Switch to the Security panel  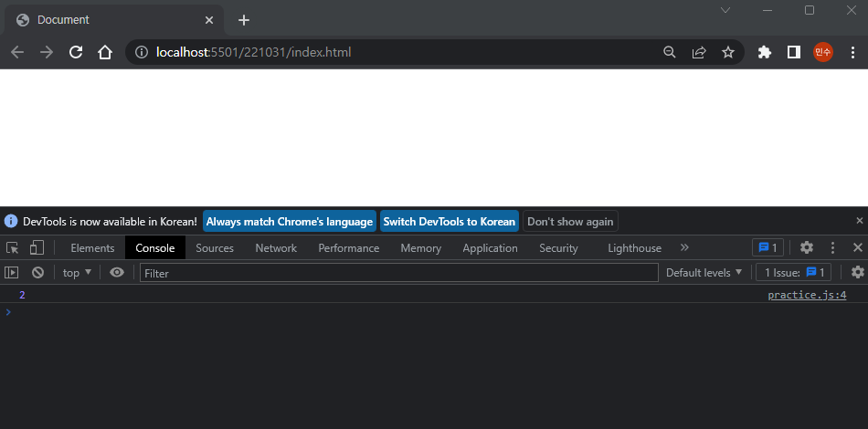click(558, 248)
